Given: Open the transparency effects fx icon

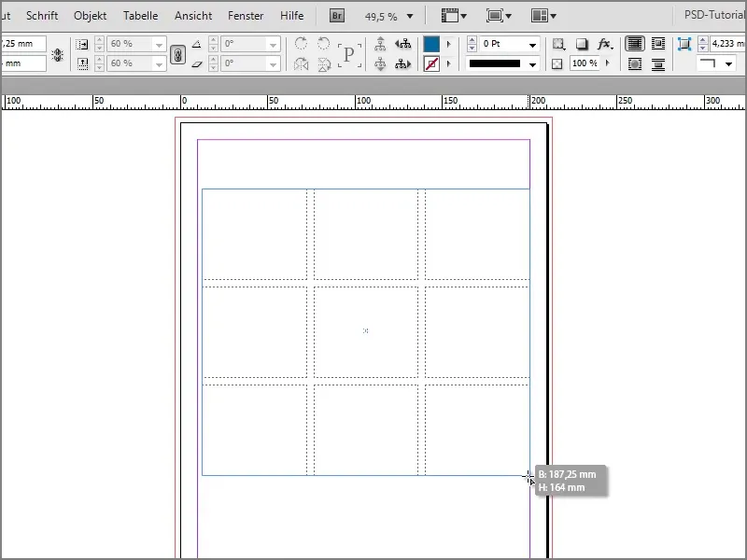Looking at the screenshot, I should point(605,44).
